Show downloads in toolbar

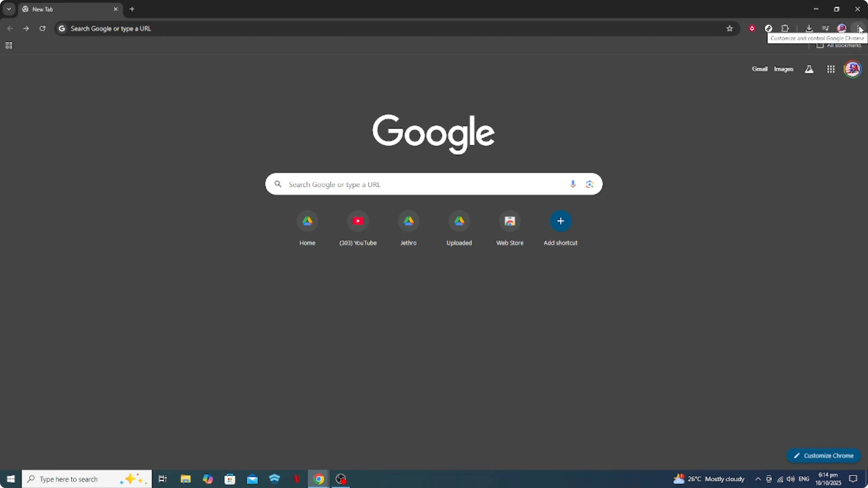[x=809, y=29]
